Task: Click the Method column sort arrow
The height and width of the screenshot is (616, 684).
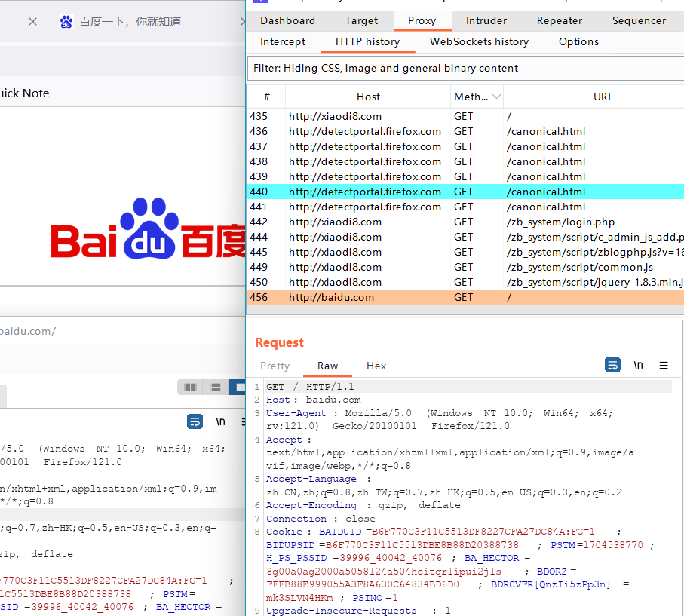Action: (496, 97)
